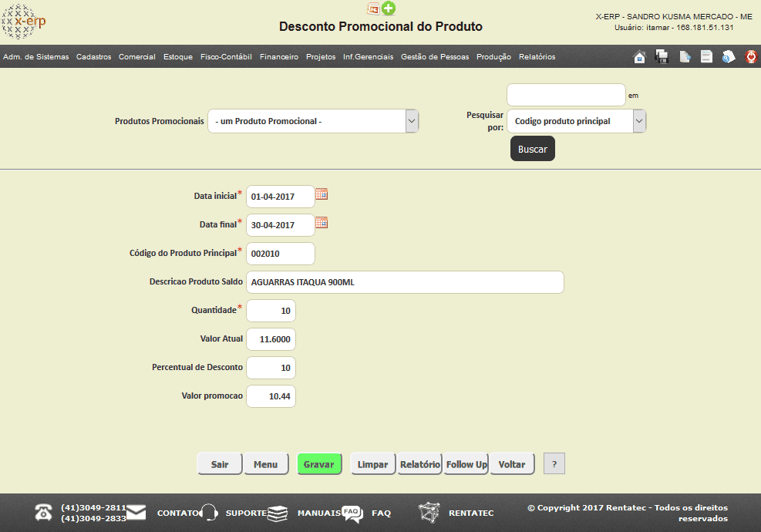Click the Relatório button
The image size is (761, 532).
(x=419, y=464)
